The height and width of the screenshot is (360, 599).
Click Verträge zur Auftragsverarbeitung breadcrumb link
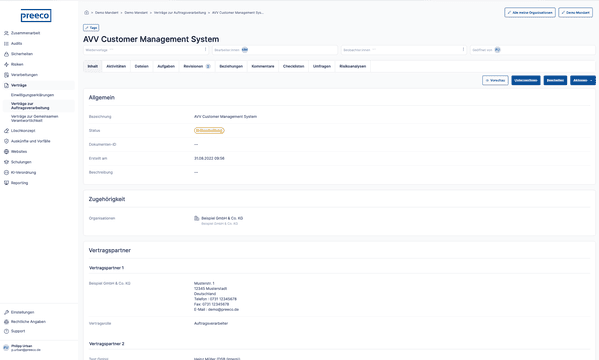(180, 13)
